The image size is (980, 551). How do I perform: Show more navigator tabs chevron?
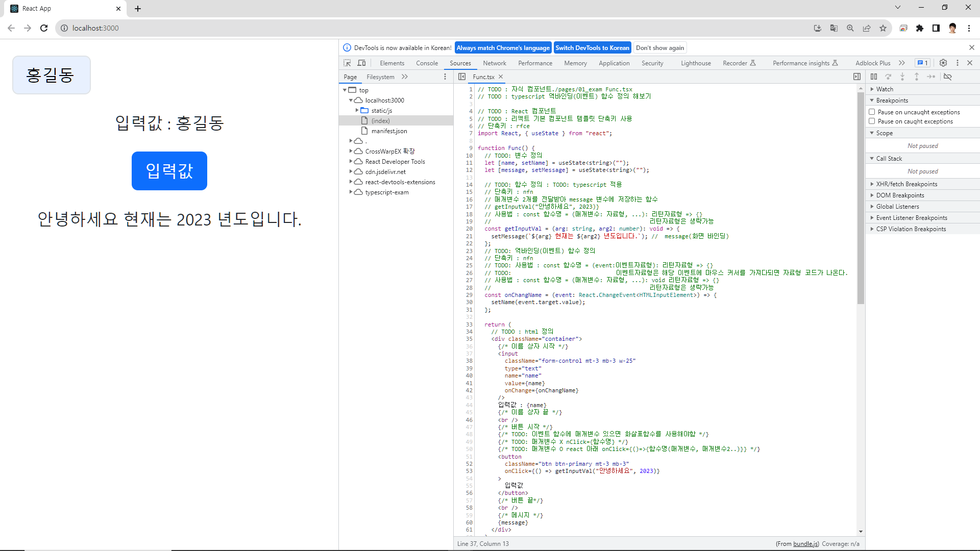tap(405, 77)
